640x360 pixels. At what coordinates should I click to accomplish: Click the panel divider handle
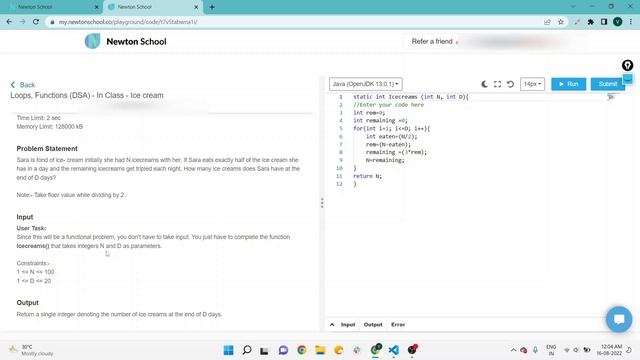[322, 203]
